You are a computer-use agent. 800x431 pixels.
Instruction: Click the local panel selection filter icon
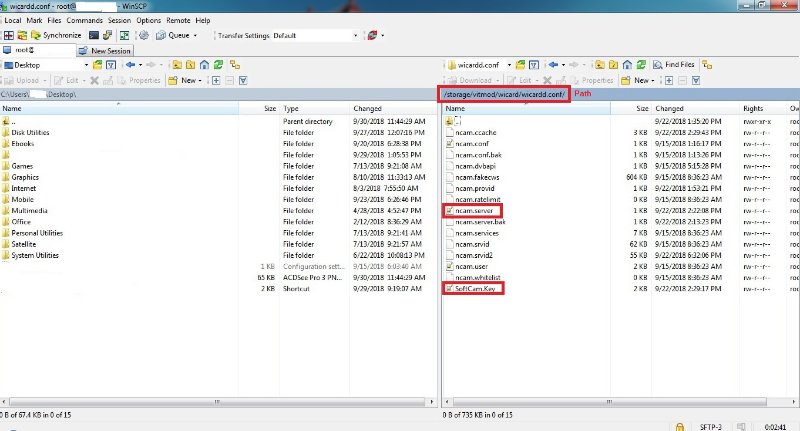(243, 80)
